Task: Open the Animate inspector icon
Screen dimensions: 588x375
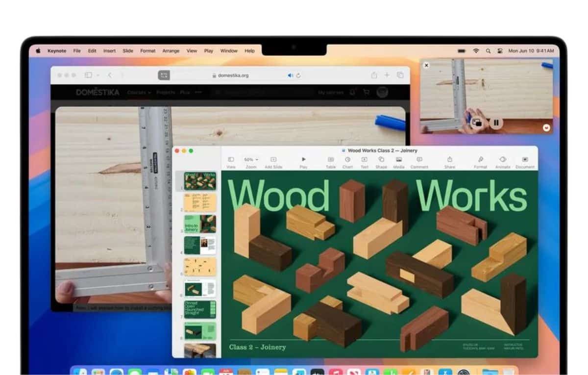Action: pyautogui.click(x=502, y=159)
